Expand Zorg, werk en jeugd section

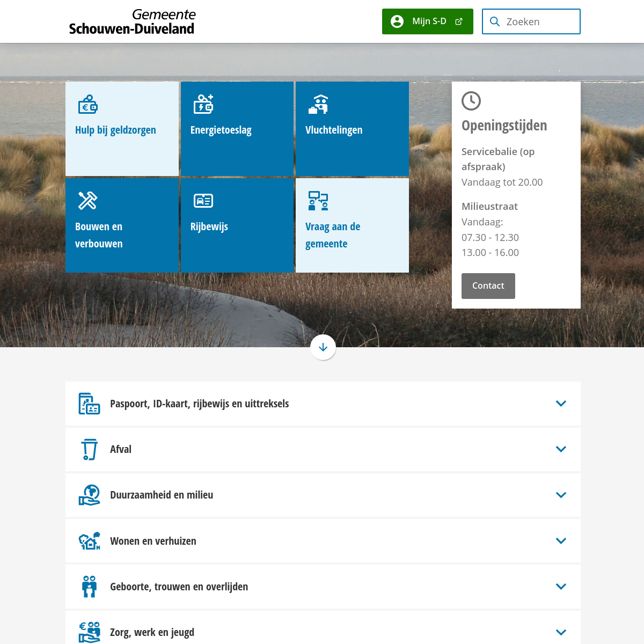click(x=323, y=627)
